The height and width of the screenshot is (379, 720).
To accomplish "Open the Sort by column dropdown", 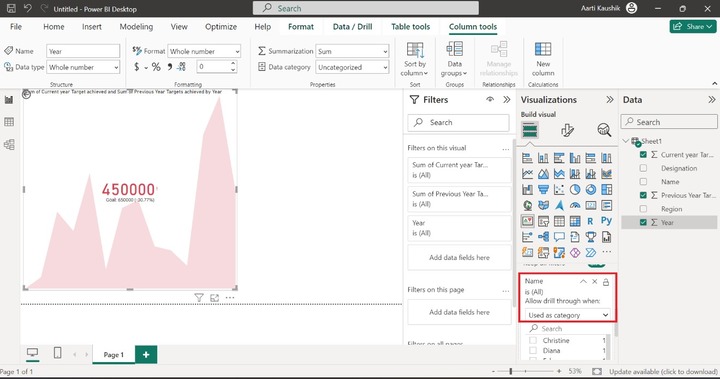I will [415, 59].
